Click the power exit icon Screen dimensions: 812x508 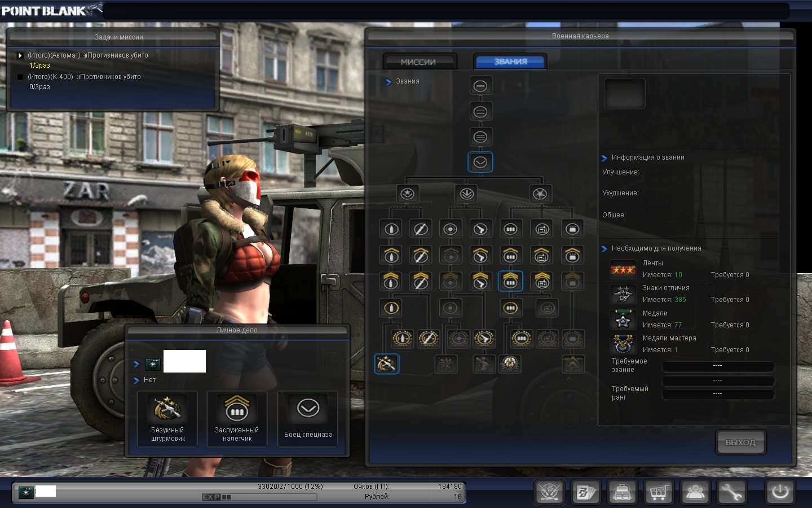click(x=780, y=492)
